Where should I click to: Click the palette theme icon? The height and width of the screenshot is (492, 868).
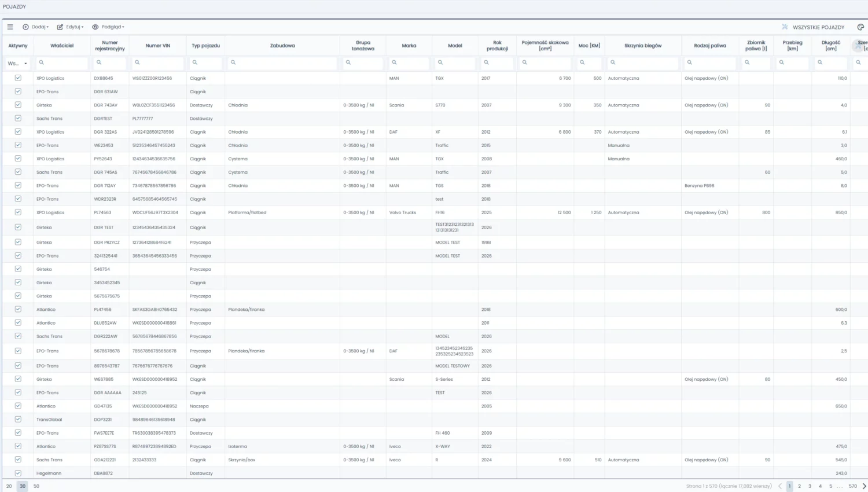(860, 27)
